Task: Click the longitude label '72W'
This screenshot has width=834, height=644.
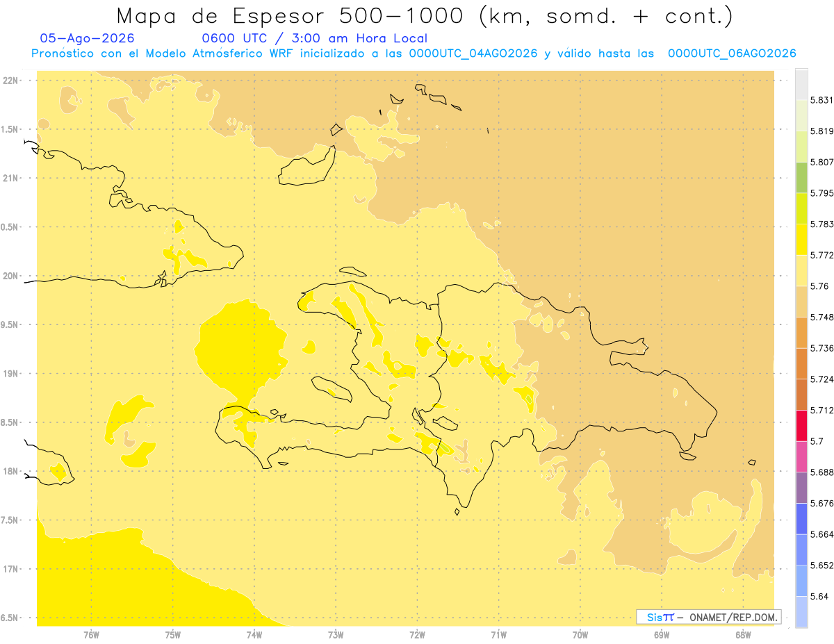Action: pyautogui.click(x=417, y=635)
